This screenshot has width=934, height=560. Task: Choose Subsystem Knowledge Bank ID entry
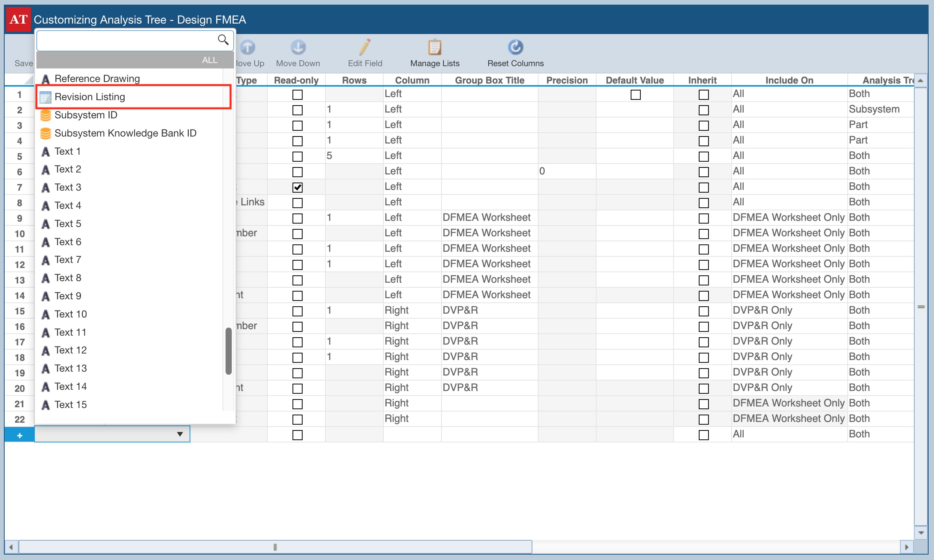click(x=125, y=133)
